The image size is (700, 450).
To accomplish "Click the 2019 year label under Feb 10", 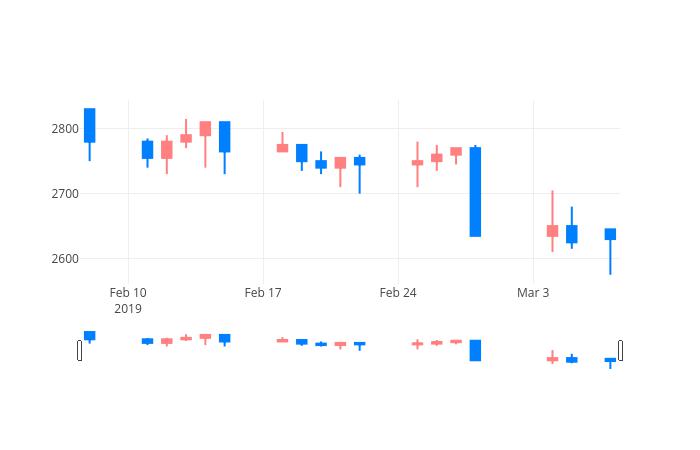I will [128, 309].
